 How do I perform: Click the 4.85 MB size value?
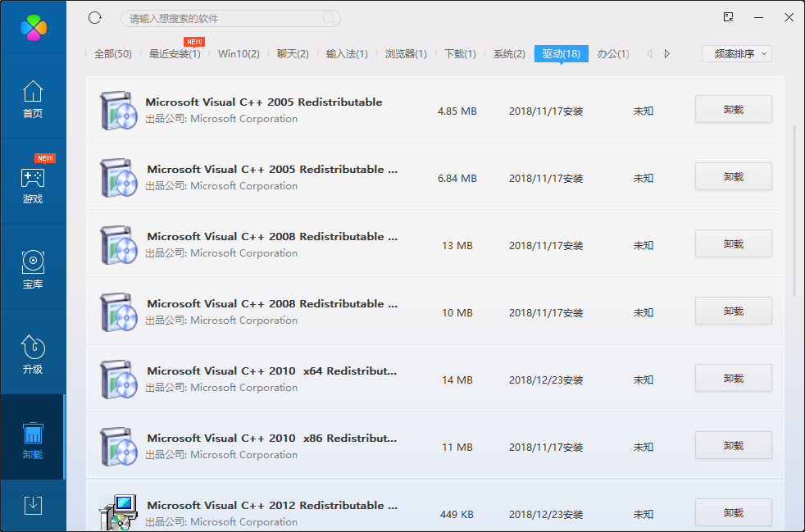[457, 111]
